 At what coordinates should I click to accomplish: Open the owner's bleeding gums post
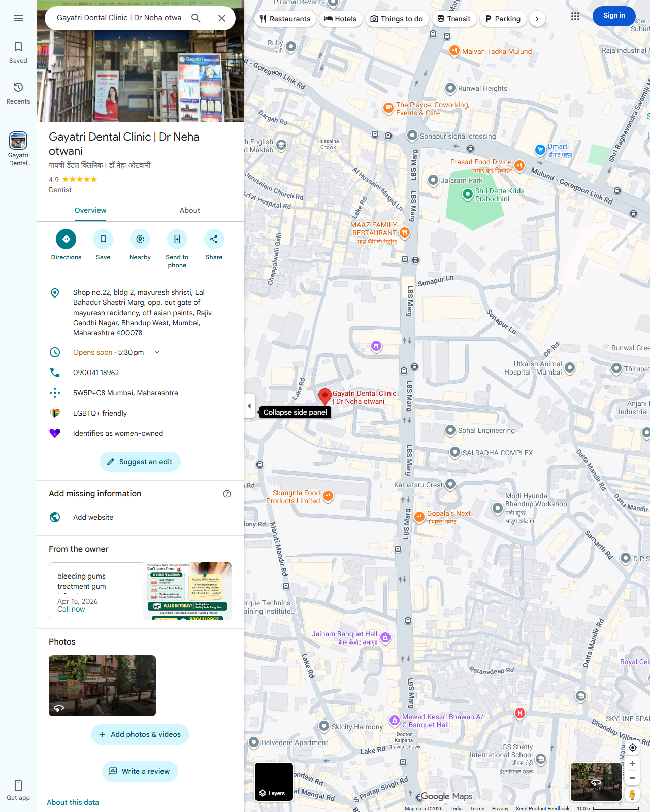click(x=140, y=591)
